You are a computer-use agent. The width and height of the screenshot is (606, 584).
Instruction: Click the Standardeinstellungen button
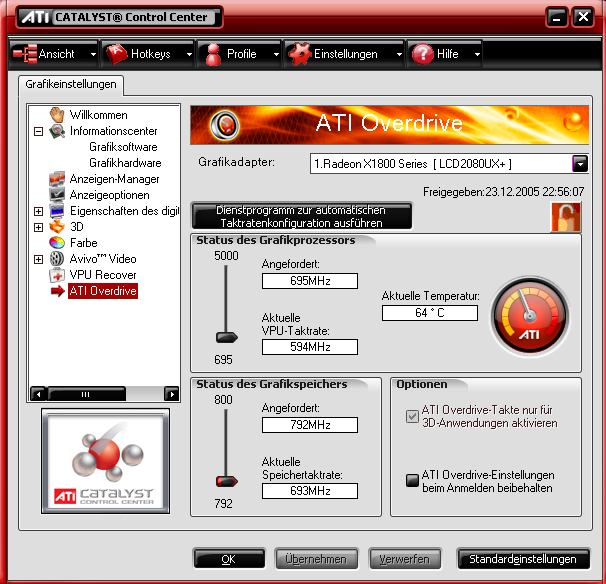pyautogui.click(x=523, y=559)
